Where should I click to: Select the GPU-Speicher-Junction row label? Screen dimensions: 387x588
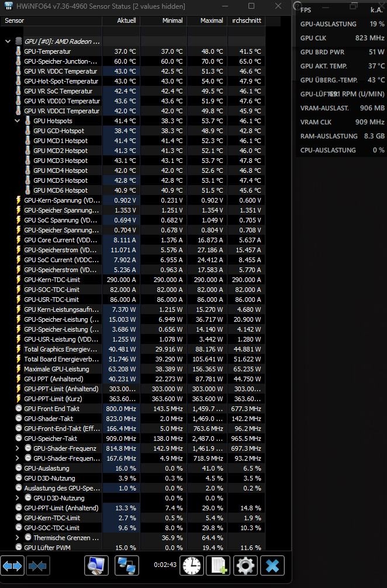(x=60, y=61)
